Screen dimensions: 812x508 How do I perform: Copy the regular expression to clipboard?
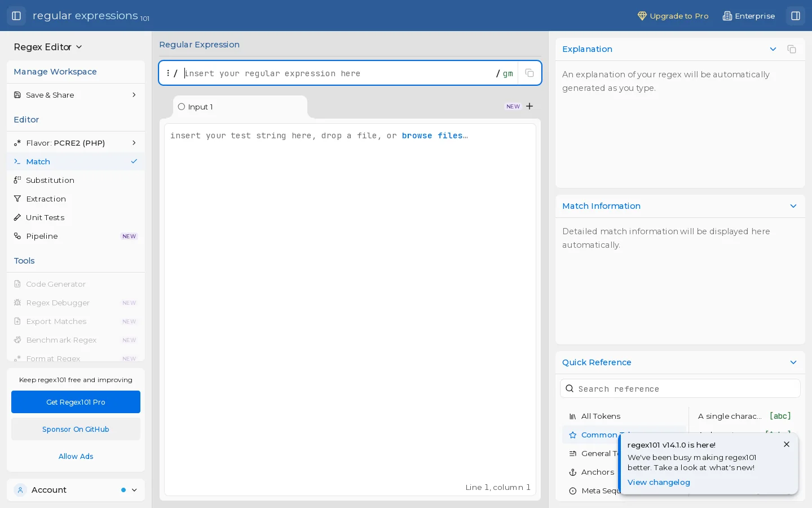click(529, 73)
